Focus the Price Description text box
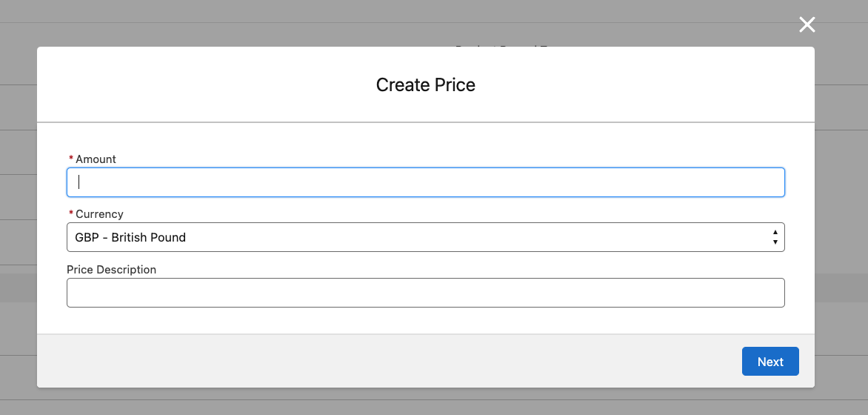 [x=425, y=293]
